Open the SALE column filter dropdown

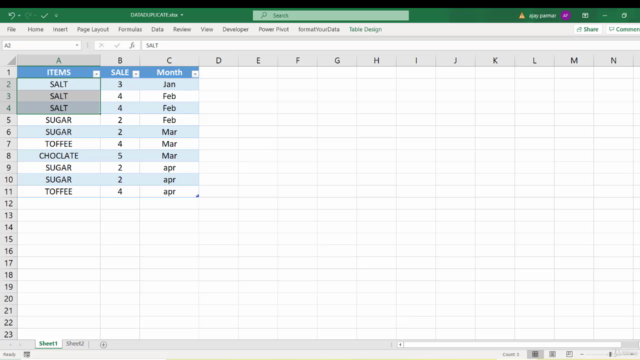click(136, 73)
